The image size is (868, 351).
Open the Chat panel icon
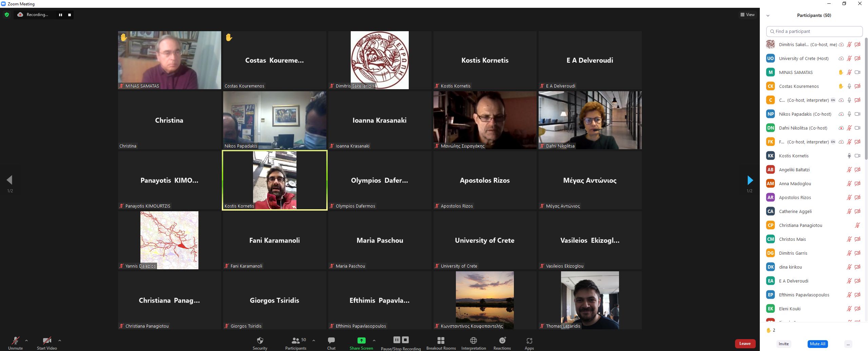[x=331, y=340]
